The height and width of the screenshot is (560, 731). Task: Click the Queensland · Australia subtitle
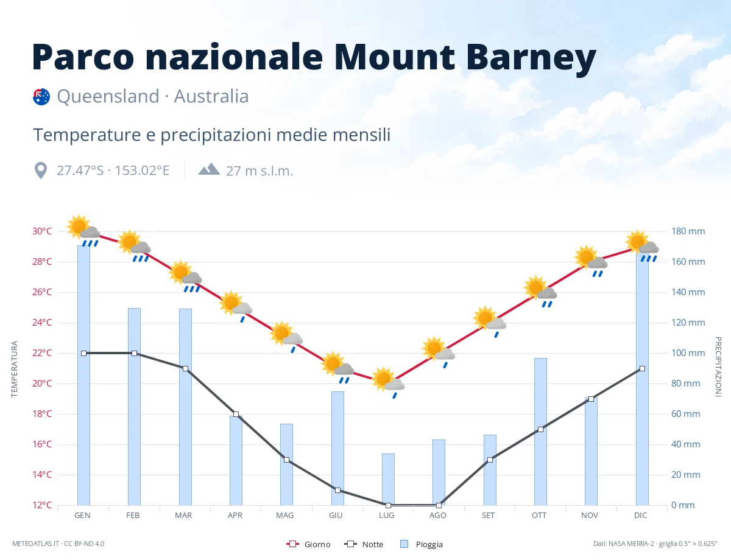click(x=153, y=96)
